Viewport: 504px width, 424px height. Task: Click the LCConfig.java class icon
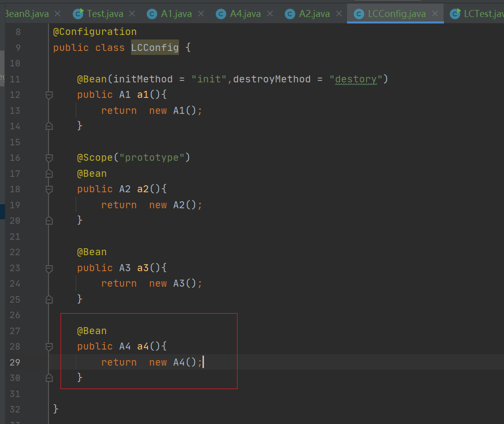pos(358,14)
